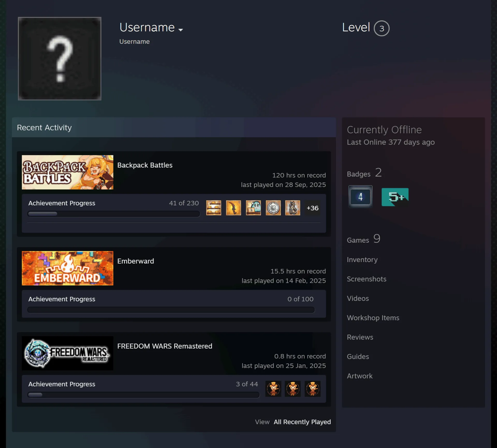Click the '3 of 44' achievement count

(x=247, y=384)
